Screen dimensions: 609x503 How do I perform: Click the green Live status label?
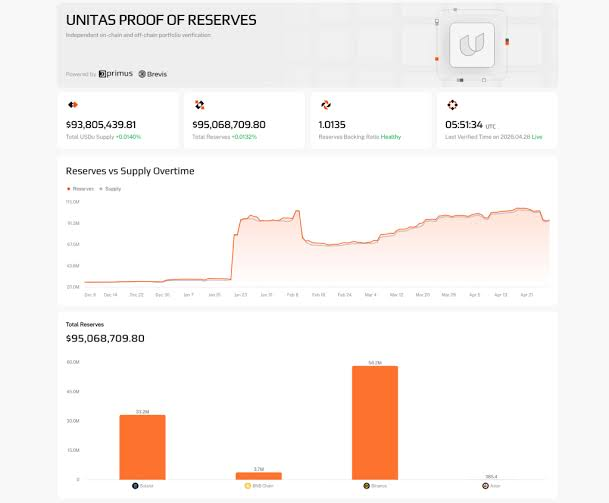pyautogui.click(x=537, y=137)
